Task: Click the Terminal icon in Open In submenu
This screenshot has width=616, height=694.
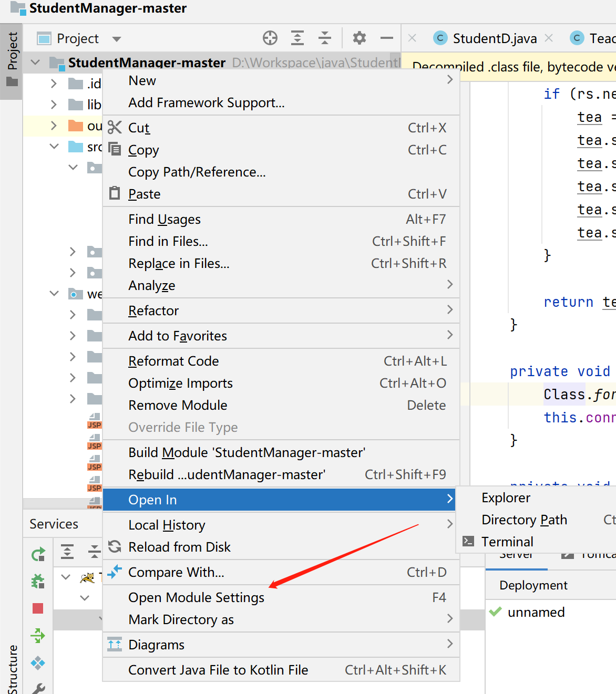Action: [x=468, y=541]
